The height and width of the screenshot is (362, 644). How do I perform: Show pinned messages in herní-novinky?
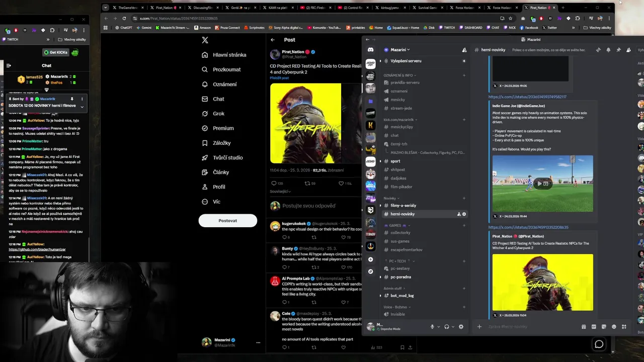point(618,50)
